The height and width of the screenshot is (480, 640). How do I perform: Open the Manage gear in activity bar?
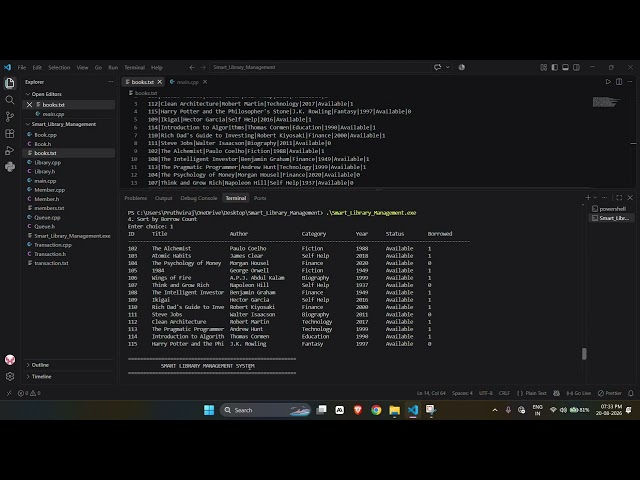[10, 376]
